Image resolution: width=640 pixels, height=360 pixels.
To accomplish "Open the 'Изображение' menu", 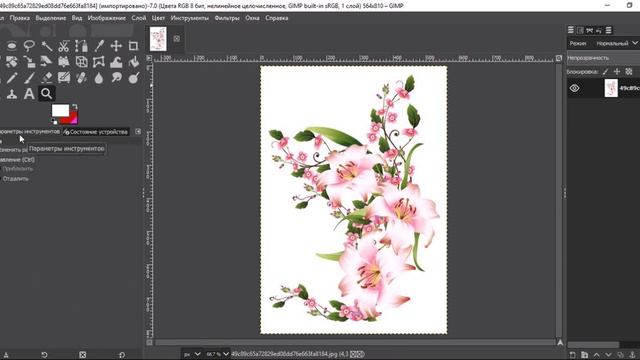I will click(x=107, y=18).
